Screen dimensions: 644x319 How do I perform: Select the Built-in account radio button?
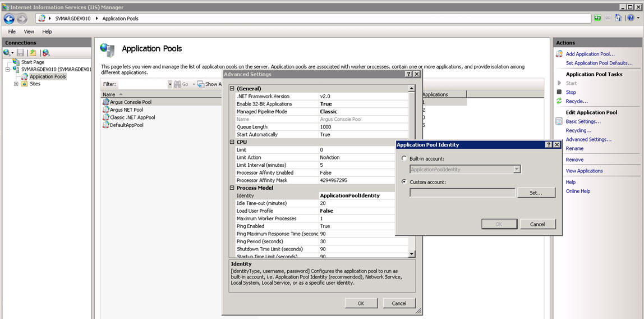pyautogui.click(x=404, y=158)
